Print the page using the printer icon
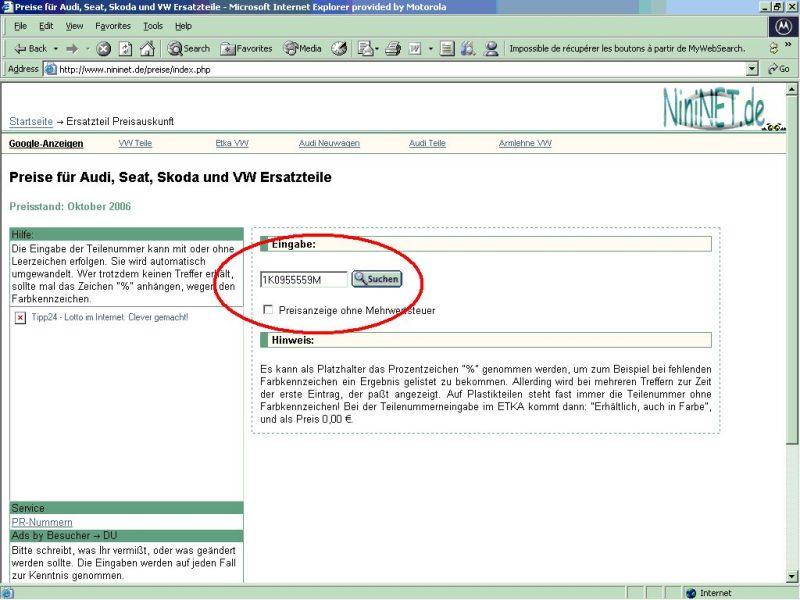Image resolution: width=800 pixels, height=600 pixels. [x=393, y=49]
